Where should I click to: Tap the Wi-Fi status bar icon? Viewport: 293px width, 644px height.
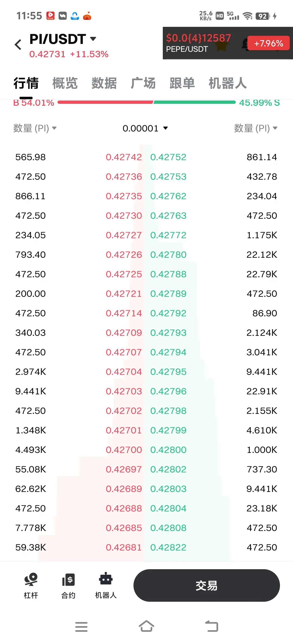tap(248, 16)
